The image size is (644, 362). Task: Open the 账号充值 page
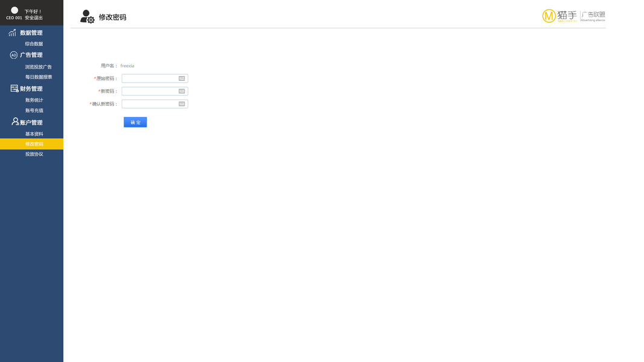tap(34, 110)
